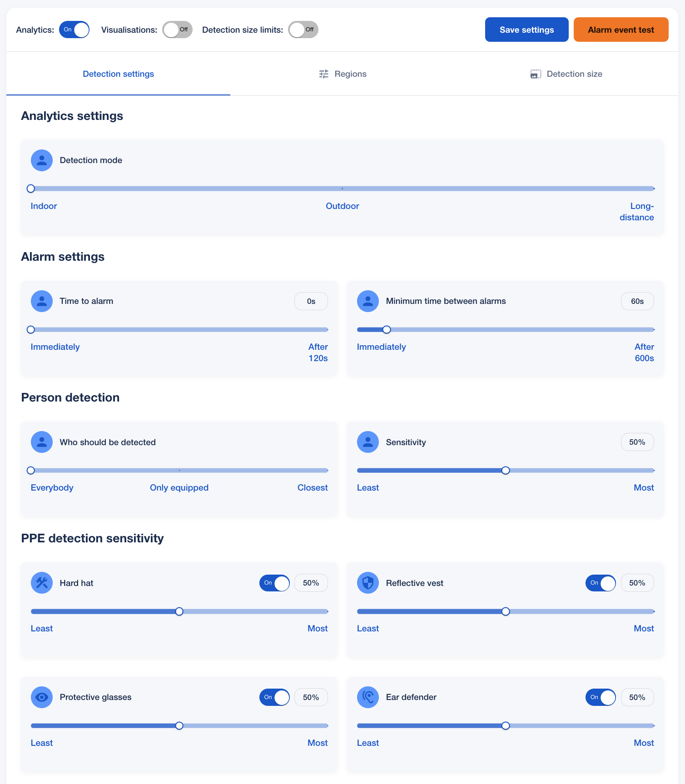The image size is (685, 784).
Task: Select Only equipped on detection slider
Action: [179, 471]
